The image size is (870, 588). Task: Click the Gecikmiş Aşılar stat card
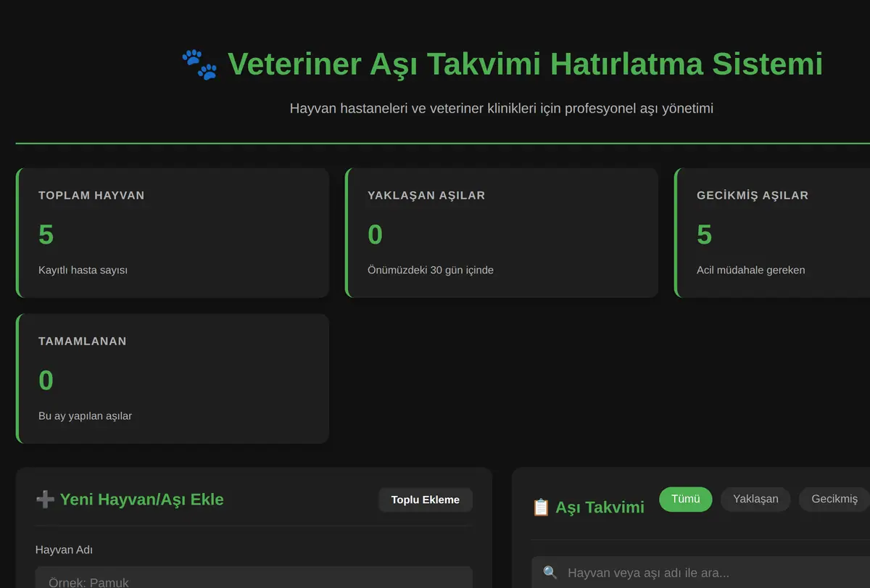[x=772, y=233]
